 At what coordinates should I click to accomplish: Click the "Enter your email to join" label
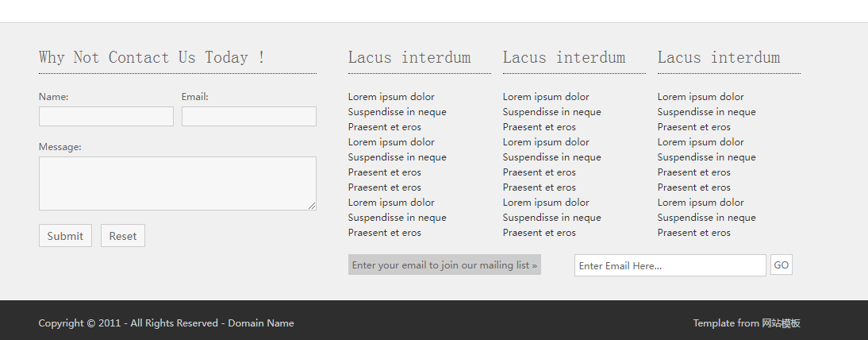[x=444, y=265]
